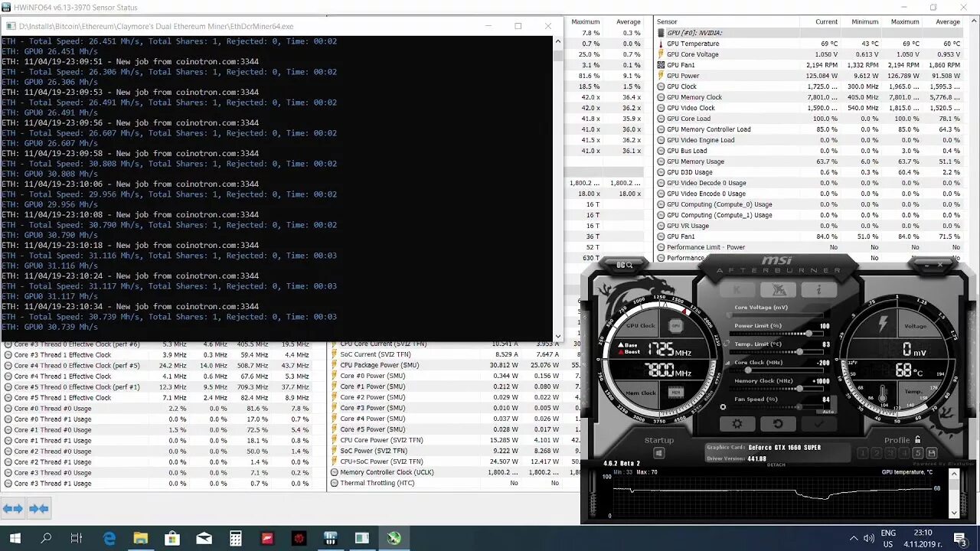Viewport: 980px width, 551px height.
Task: Click the taskbar clock showing 23:10
Action: pos(923,538)
